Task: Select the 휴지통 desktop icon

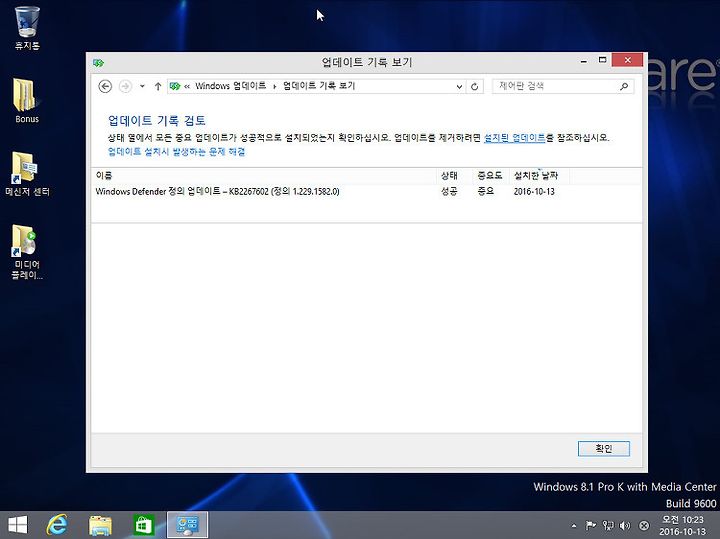Action: (27, 28)
